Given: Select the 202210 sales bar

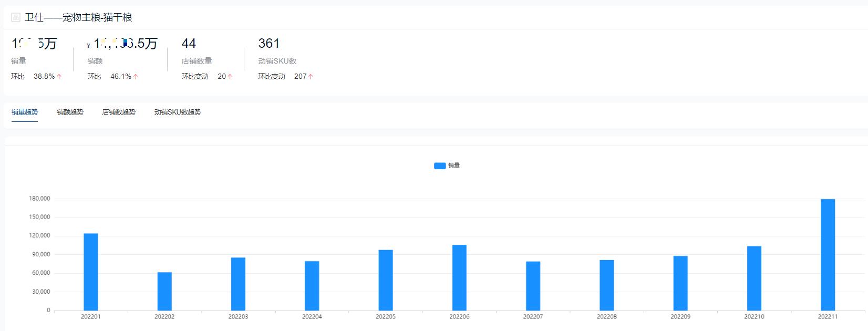Looking at the screenshot, I should click(x=754, y=278).
